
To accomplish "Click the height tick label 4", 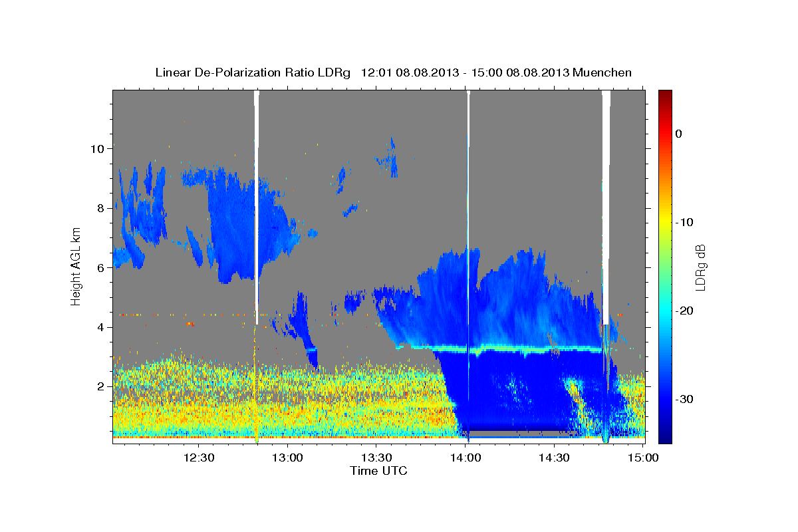I will pyautogui.click(x=100, y=327).
